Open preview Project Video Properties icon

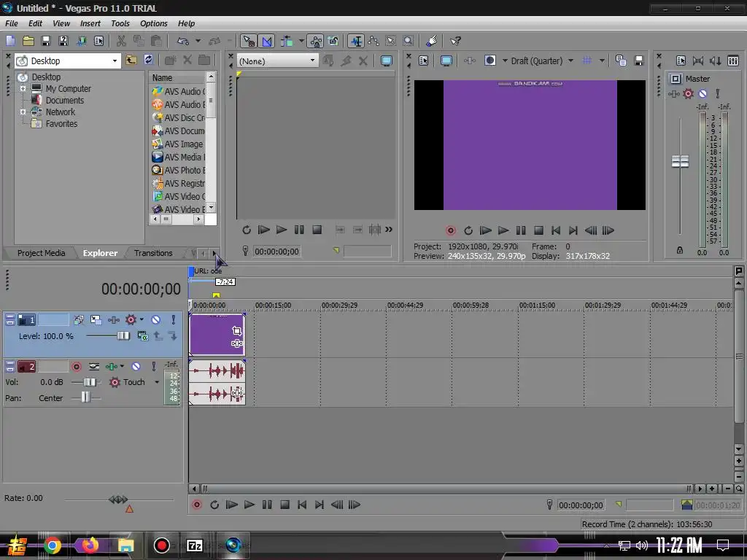[423, 61]
